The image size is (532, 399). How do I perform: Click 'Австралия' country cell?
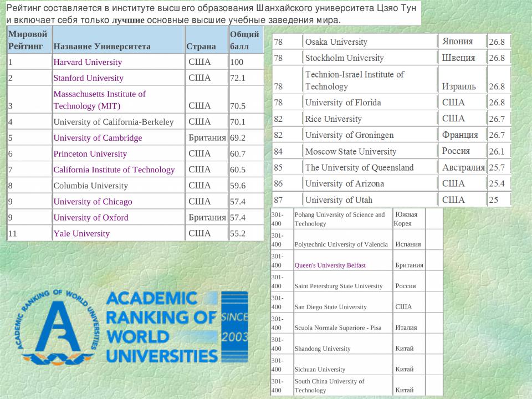(x=463, y=167)
